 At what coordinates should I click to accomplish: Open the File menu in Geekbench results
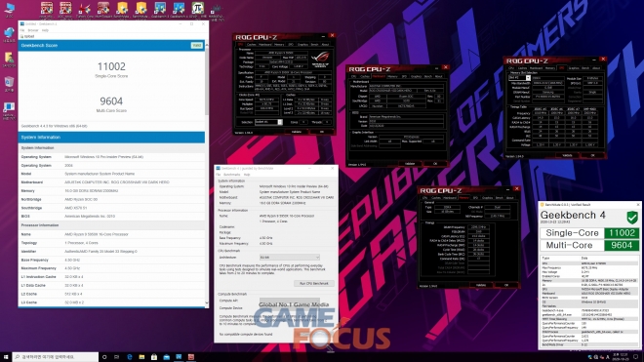(x=22, y=30)
